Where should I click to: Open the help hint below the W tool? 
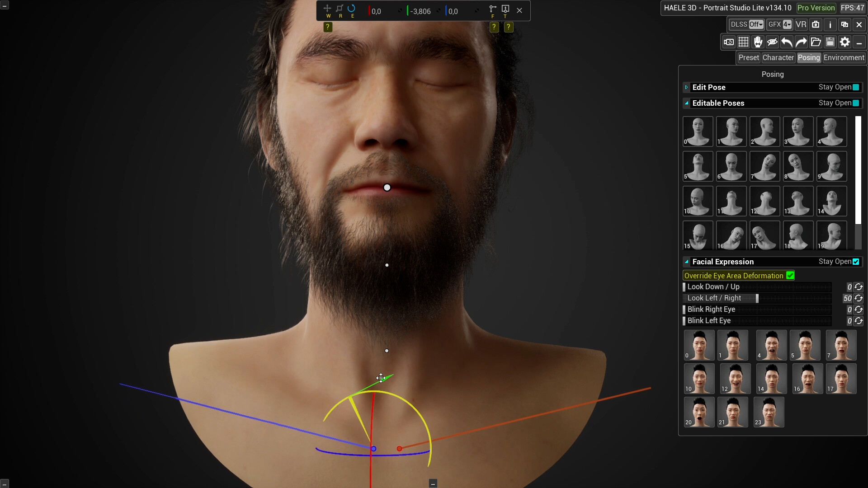click(x=328, y=27)
